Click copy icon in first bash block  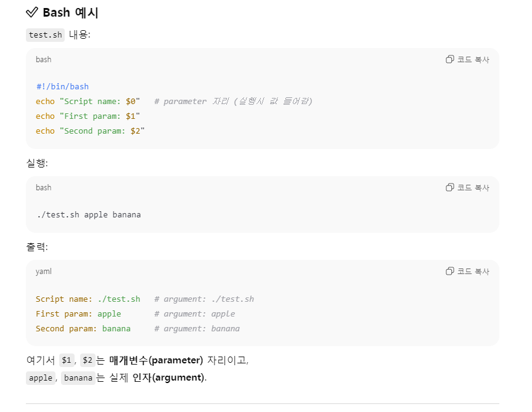[449, 59]
